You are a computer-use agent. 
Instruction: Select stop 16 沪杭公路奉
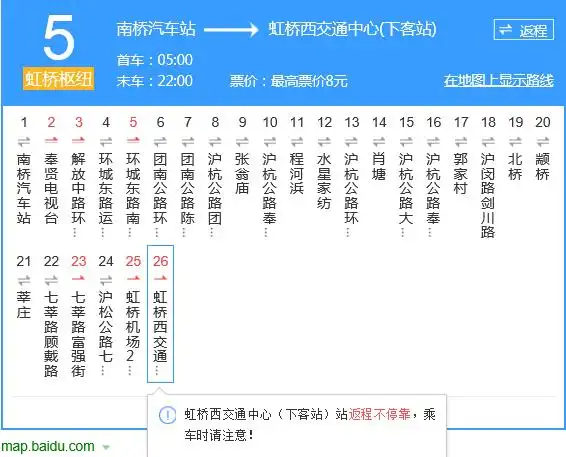[x=433, y=195]
